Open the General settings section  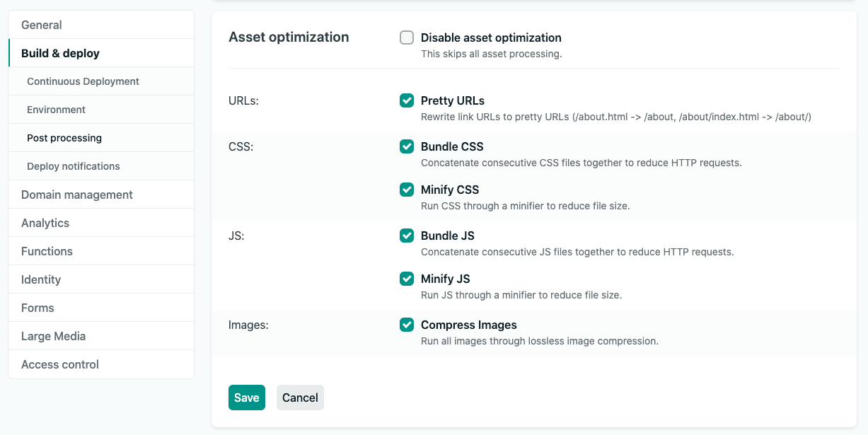pos(101,25)
